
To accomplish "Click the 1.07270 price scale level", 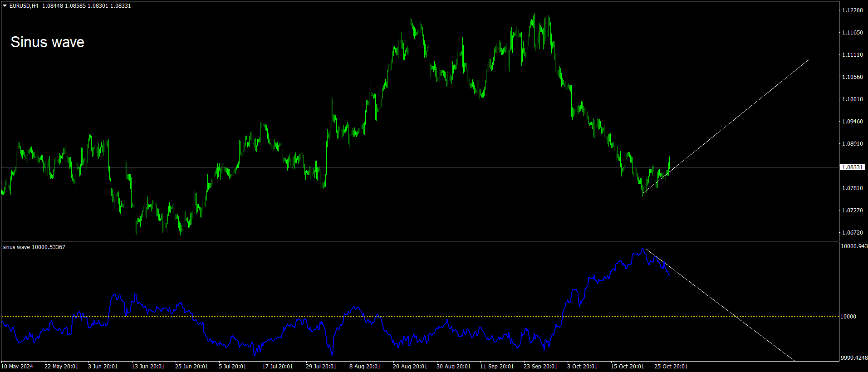I will (852, 210).
